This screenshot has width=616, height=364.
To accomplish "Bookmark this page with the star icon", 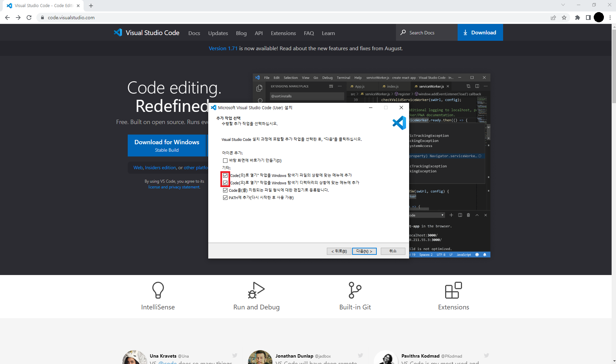I will pyautogui.click(x=564, y=18).
